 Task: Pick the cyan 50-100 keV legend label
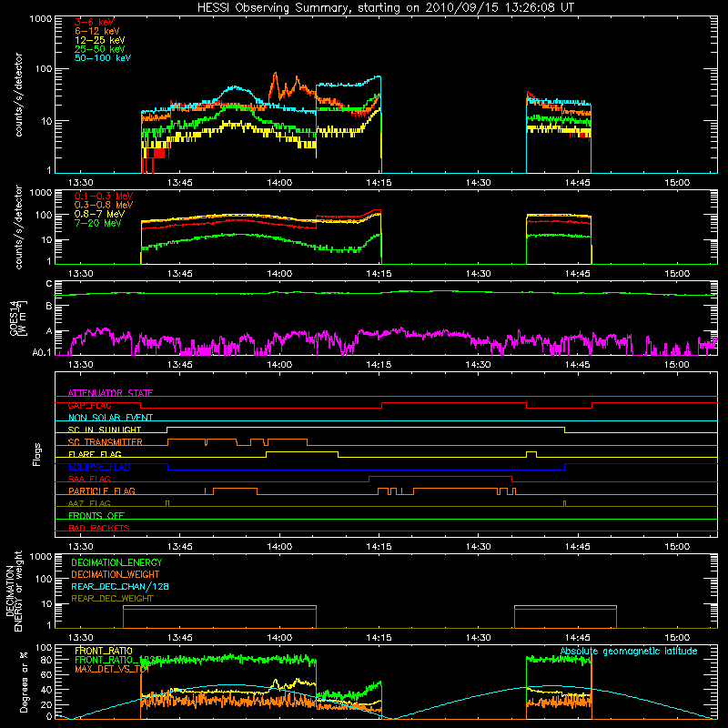[x=103, y=57]
